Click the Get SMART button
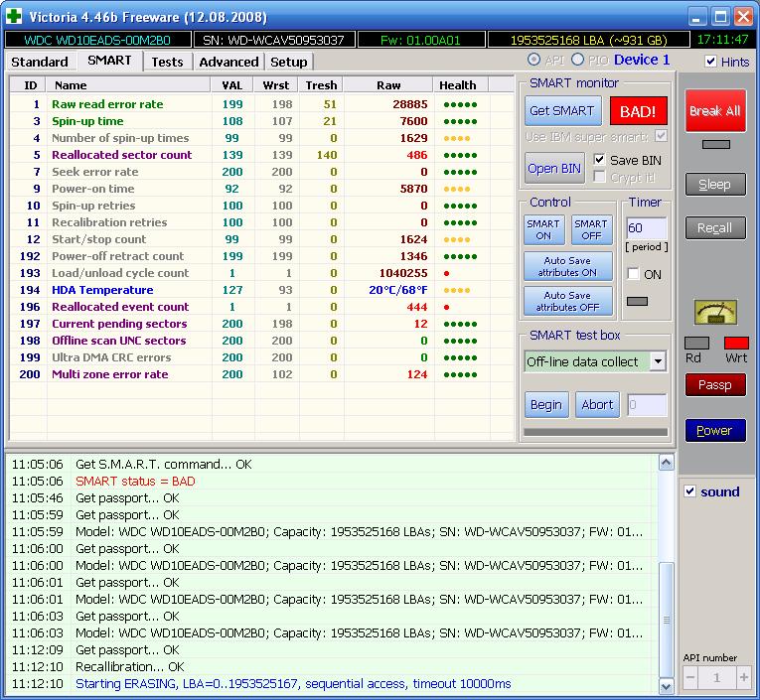760x700 pixels. 561,110
